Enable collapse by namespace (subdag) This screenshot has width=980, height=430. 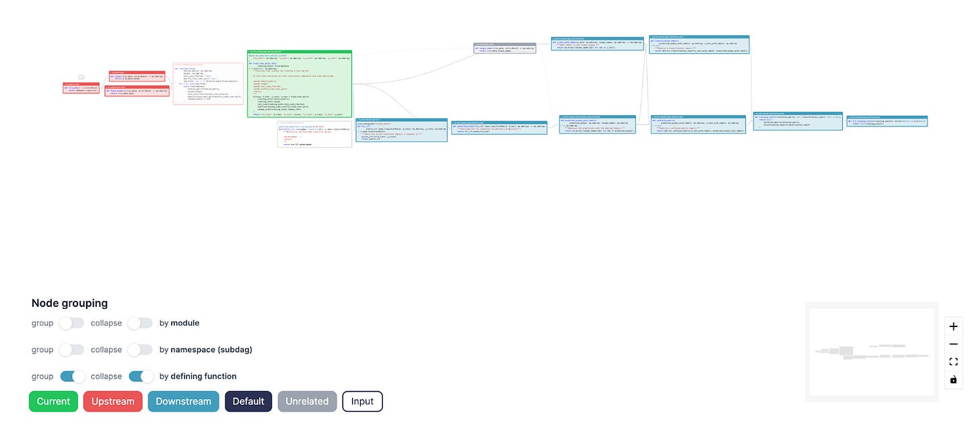tap(140, 349)
